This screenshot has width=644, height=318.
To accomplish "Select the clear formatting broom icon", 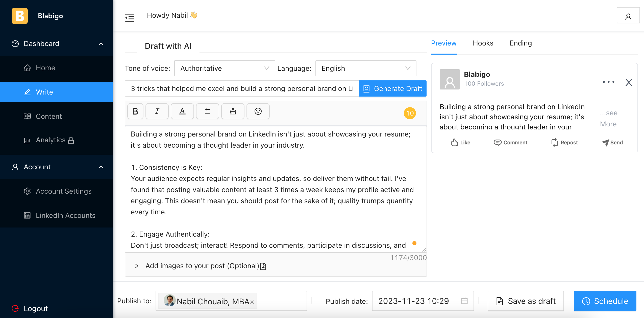I will point(233,111).
